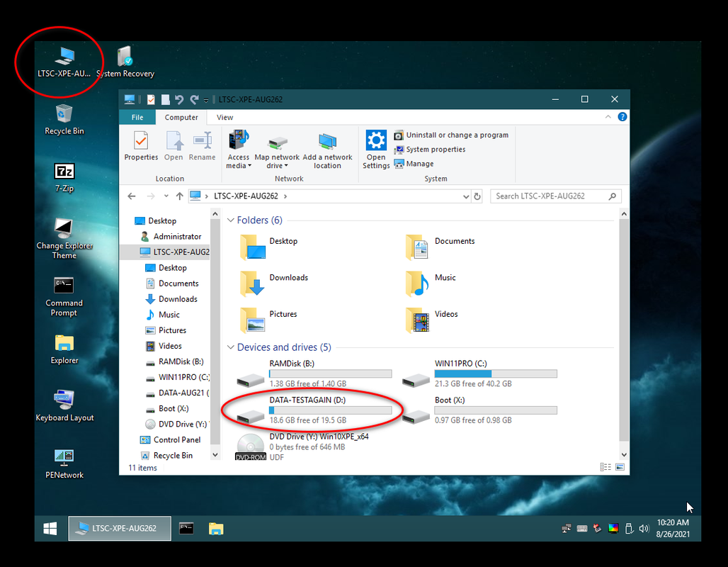This screenshot has height=567, width=728.
Task: Click the Access media ribbon button
Action: [x=238, y=150]
